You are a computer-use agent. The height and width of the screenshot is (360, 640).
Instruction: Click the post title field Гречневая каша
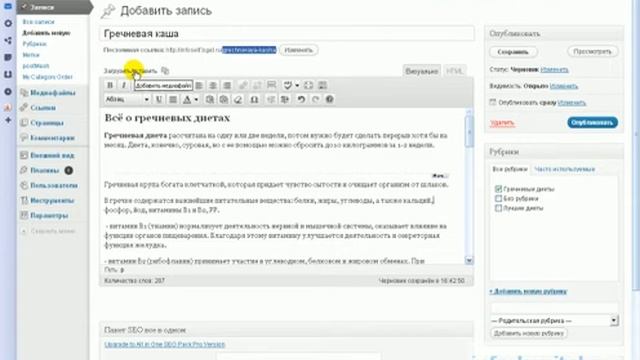(287, 33)
